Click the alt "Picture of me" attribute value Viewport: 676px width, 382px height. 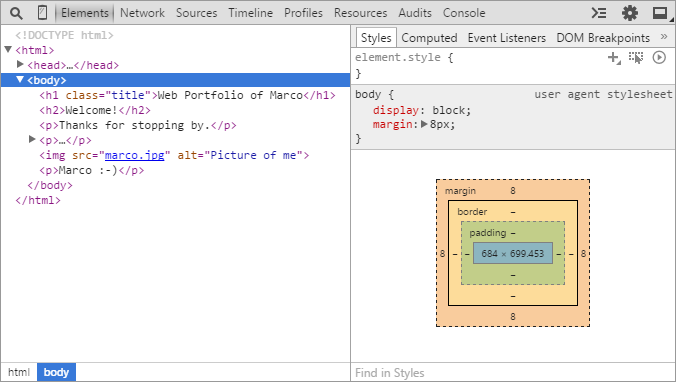point(253,155)
